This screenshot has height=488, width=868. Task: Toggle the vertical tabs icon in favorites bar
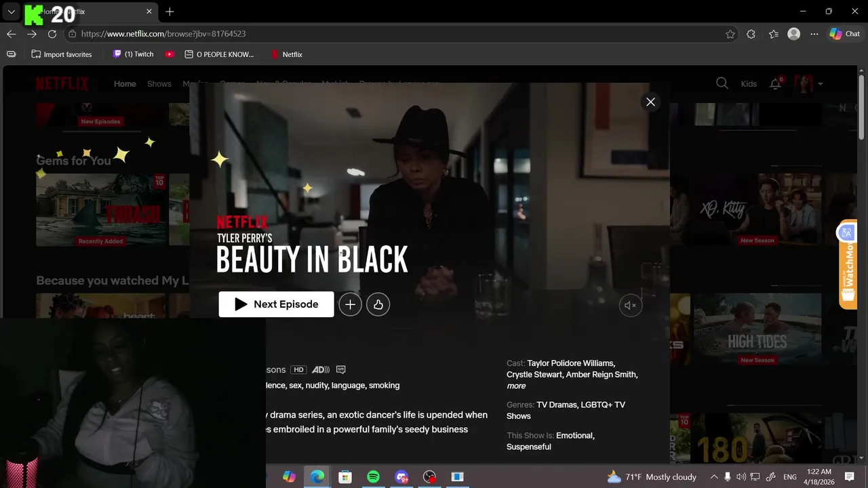11,54
